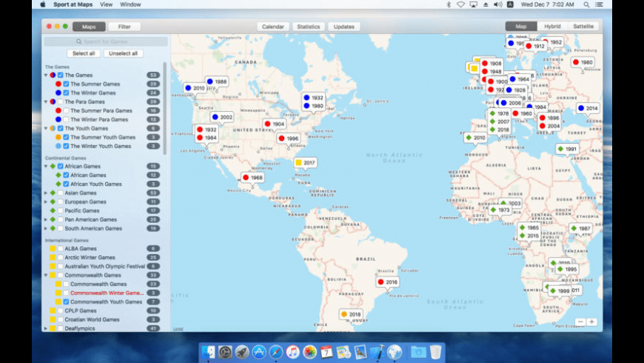Click the green 1995 marker in southern Africa
Screen dimensions: 644x363
tap(567, 269)
